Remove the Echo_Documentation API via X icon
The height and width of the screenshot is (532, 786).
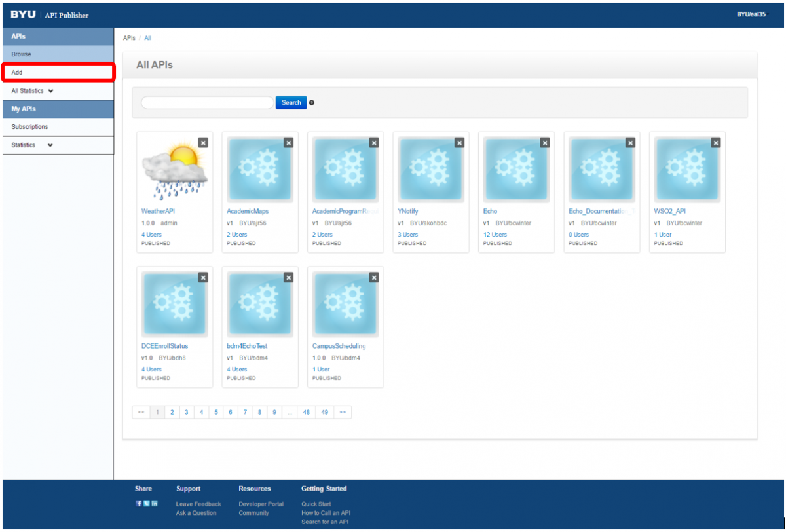(x=631, y=143)
